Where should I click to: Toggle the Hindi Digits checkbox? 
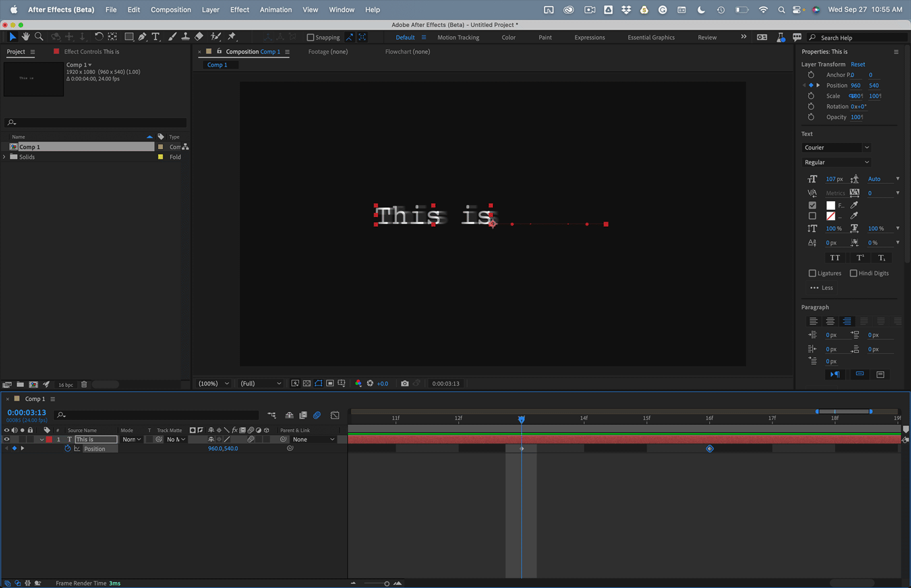pos(854,273)
